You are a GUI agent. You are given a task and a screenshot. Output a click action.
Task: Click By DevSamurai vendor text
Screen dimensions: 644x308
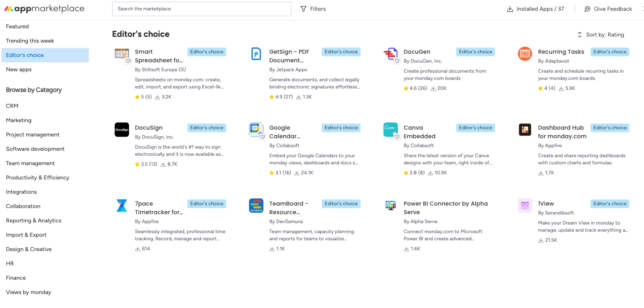[x=286, y=222]
